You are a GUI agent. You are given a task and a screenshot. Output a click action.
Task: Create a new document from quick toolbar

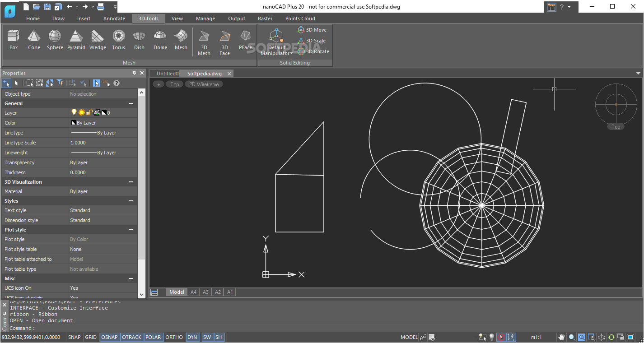26,7
